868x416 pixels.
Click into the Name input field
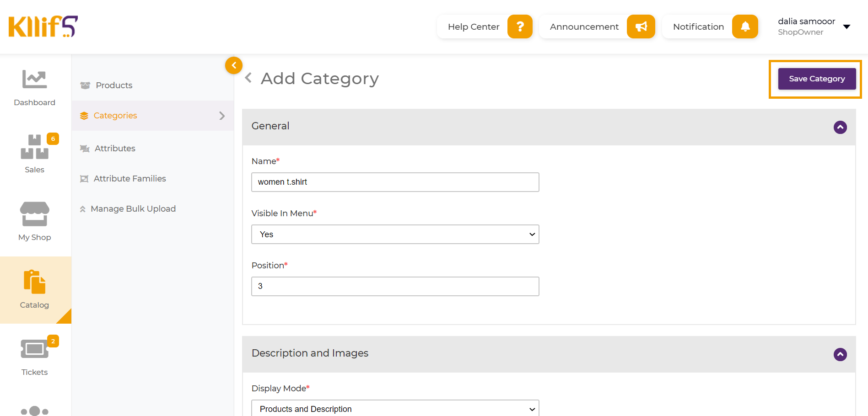pos(395,182)
